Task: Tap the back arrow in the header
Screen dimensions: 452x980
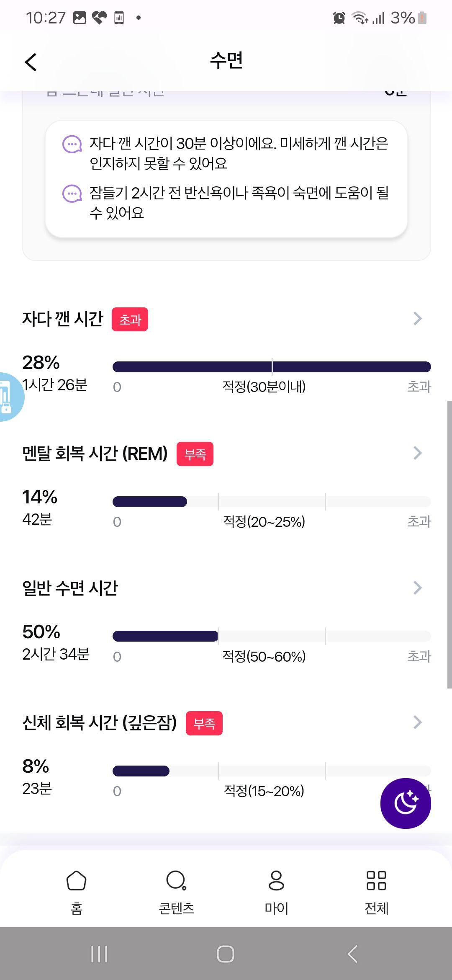Action: click(31, 62)
